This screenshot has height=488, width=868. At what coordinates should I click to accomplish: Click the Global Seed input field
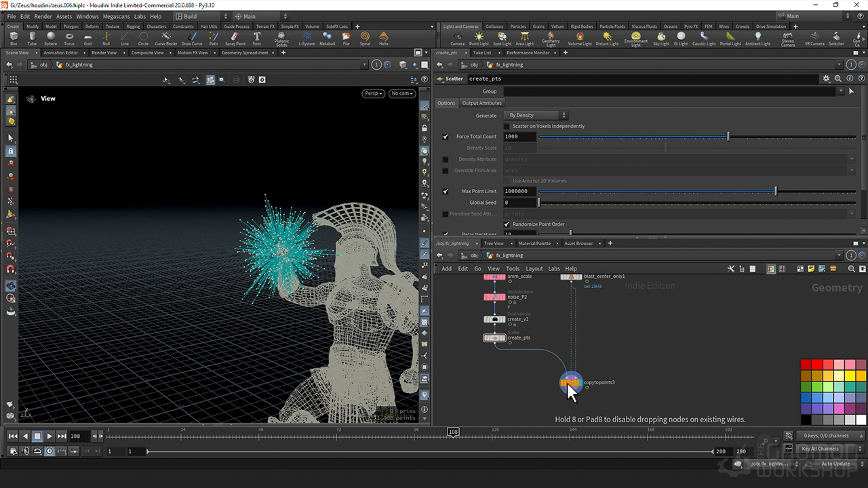tap(519, 203)
